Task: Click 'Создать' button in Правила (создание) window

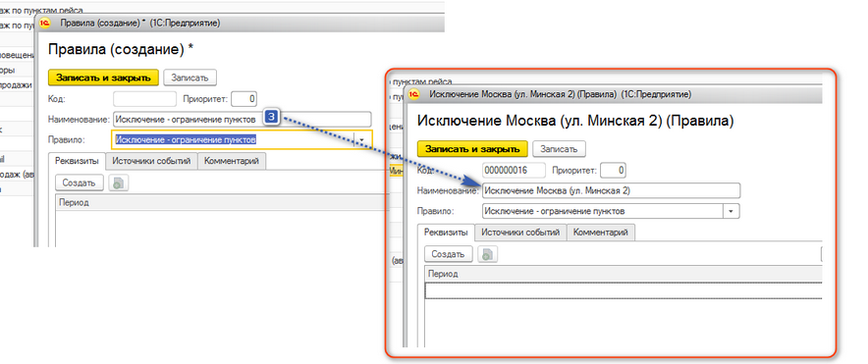Action: coord(80,182)
